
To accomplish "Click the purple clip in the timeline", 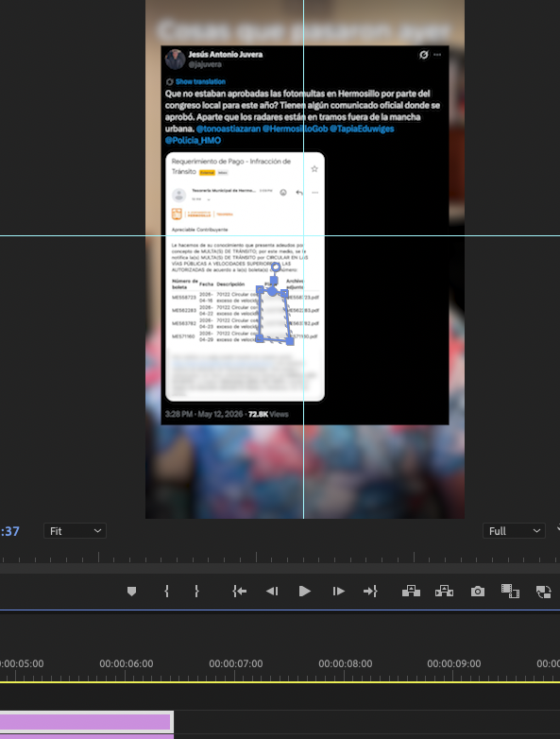I will 86,722.
